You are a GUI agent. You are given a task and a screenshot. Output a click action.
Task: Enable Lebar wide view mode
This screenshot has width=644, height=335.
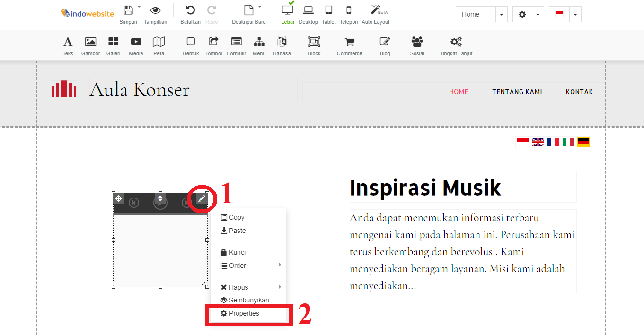click(x=288, y=14)
